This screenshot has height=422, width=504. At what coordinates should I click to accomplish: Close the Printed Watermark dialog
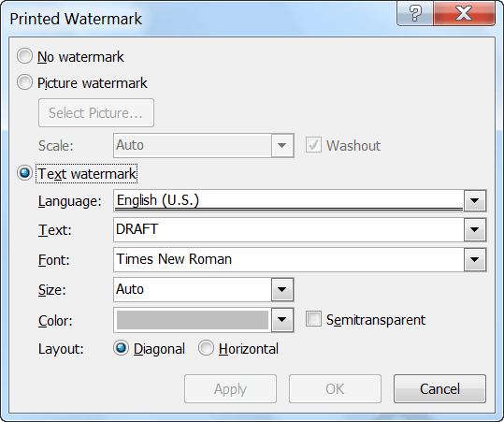464,13
